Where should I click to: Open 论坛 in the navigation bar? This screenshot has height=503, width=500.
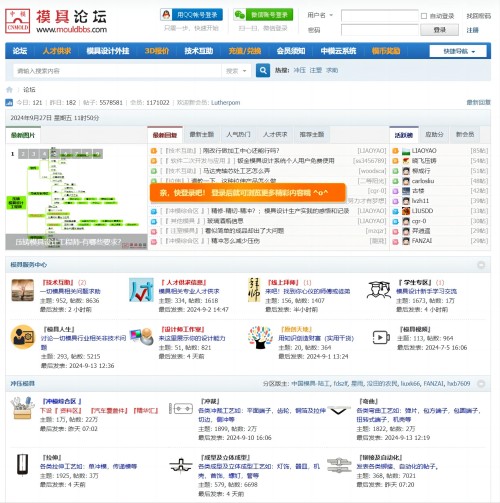(20, 51)
